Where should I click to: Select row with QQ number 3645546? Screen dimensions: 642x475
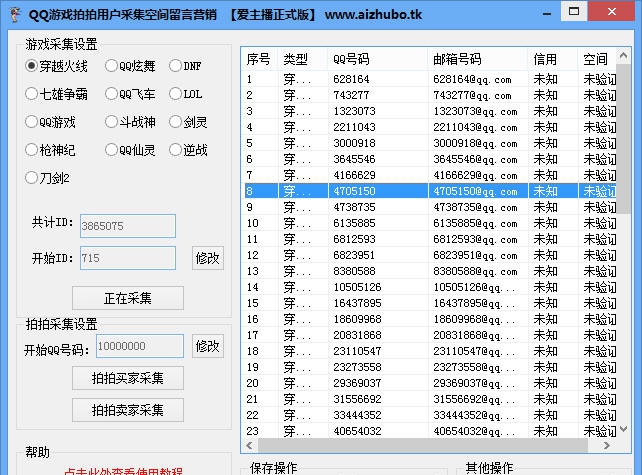point(429,159)
